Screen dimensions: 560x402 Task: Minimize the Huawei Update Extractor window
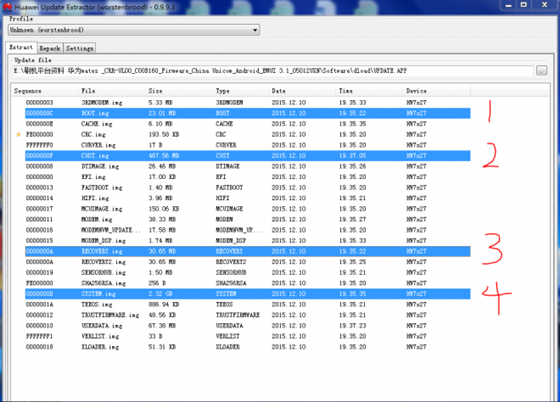click(x=509, y=5)
